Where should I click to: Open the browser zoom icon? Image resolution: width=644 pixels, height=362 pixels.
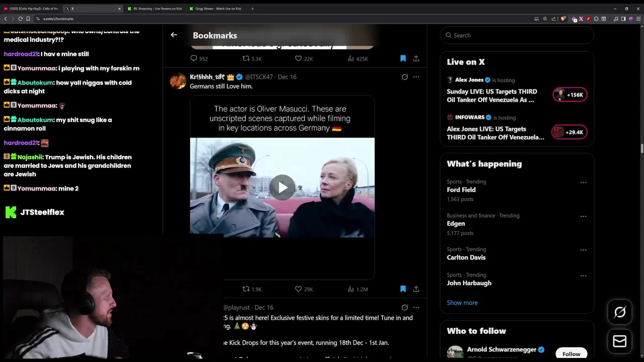[x=545, y=19]
